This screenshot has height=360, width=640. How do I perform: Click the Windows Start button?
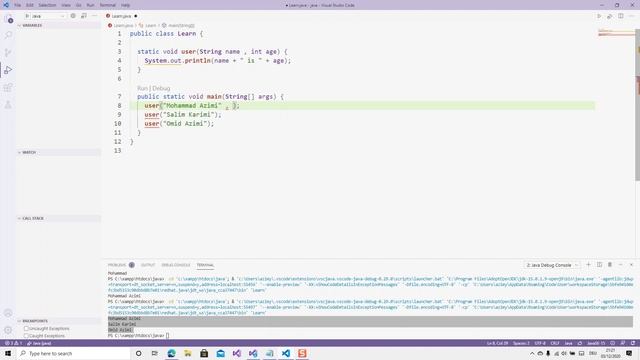click(x=8, y=353)
